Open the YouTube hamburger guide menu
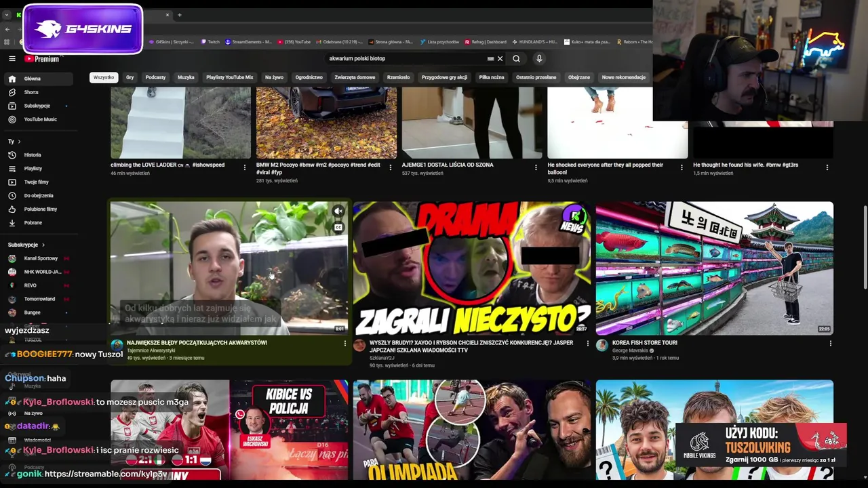Screen dimensions: 868x488 (x=12, y=59)
